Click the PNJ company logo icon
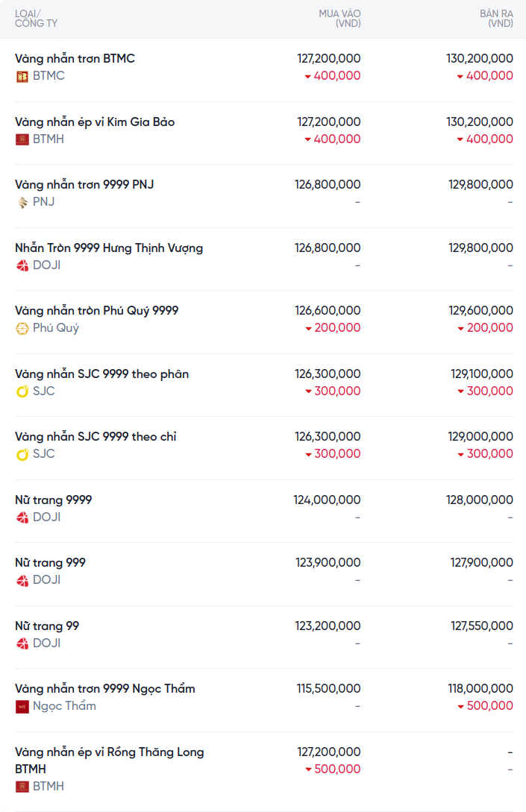 point(22,202)
